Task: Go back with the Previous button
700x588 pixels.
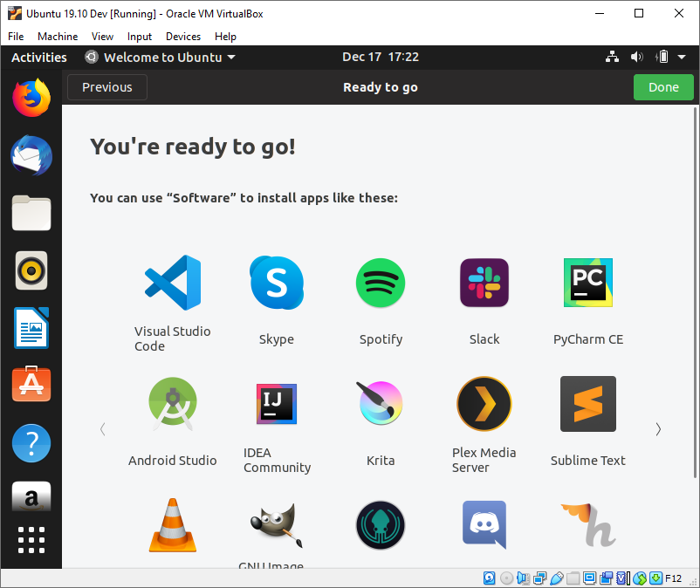Action: 107,87
